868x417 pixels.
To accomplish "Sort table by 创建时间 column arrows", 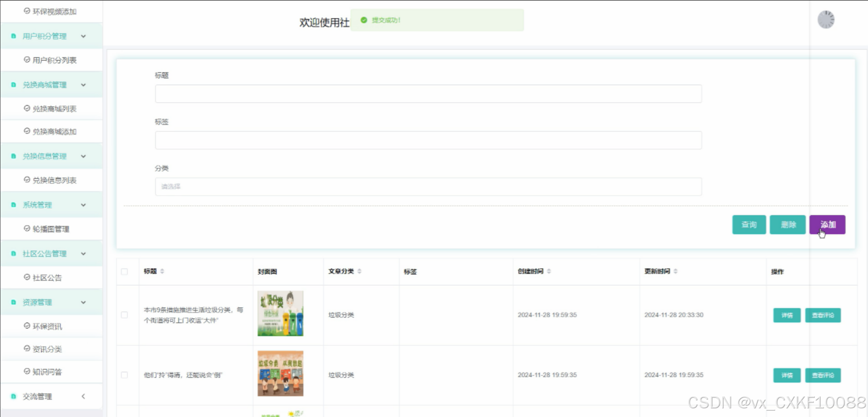I will click(x=549, y=271).
